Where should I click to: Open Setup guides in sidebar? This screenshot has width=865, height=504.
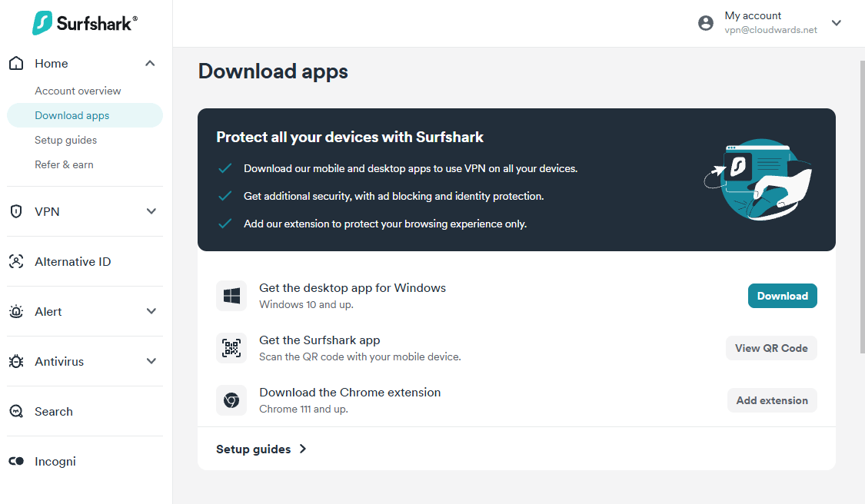pos(65,140)
